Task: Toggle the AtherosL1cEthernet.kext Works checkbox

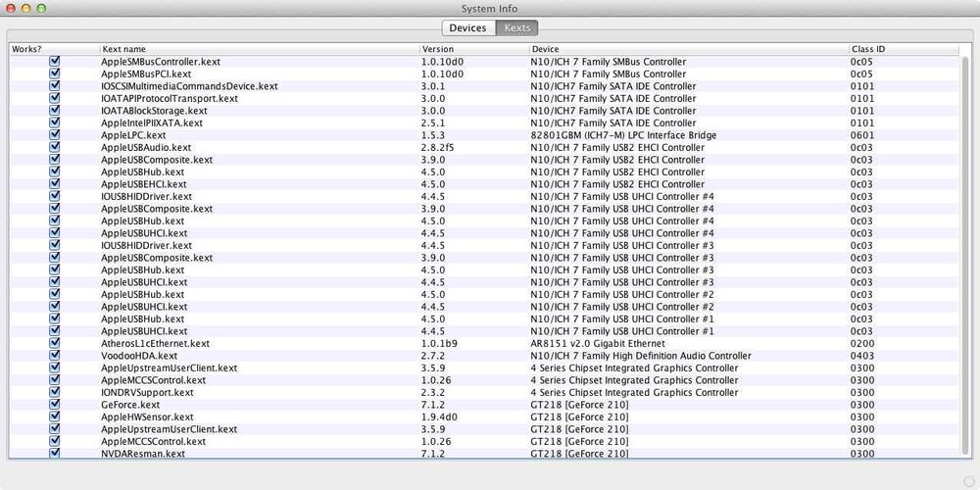Action: pos(55,343)
